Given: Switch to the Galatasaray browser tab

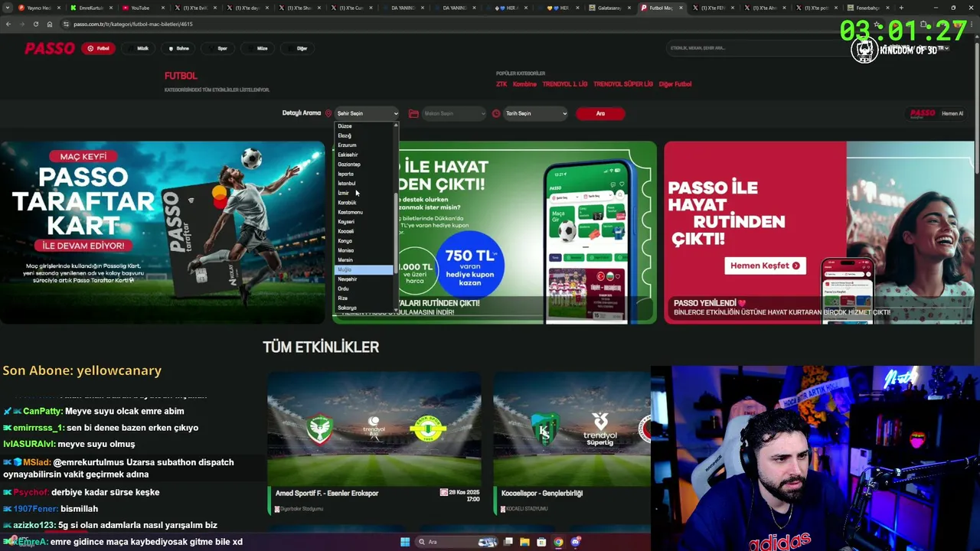Looking at the screenshot, I should (x=609, y=8).
